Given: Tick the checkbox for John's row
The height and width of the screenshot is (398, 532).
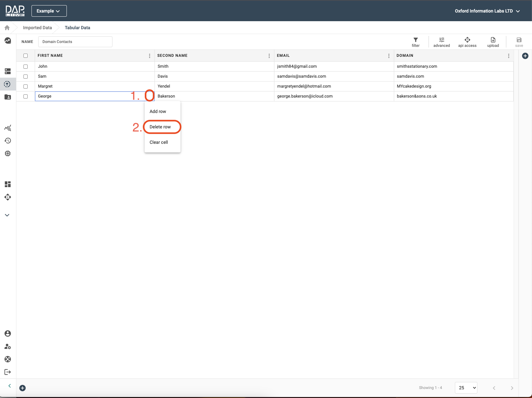Looking at the screenshot, I should pyautogui.click(x=26, y=66).
